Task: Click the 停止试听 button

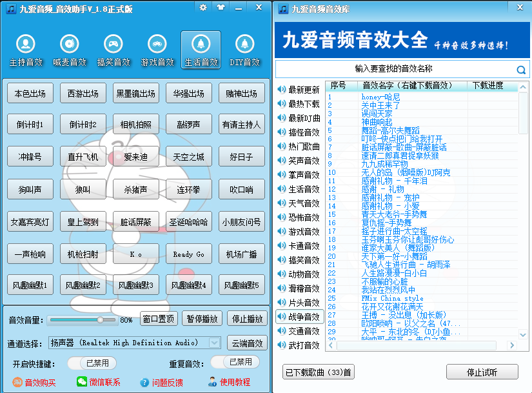Action: click(x=482, y=372)
